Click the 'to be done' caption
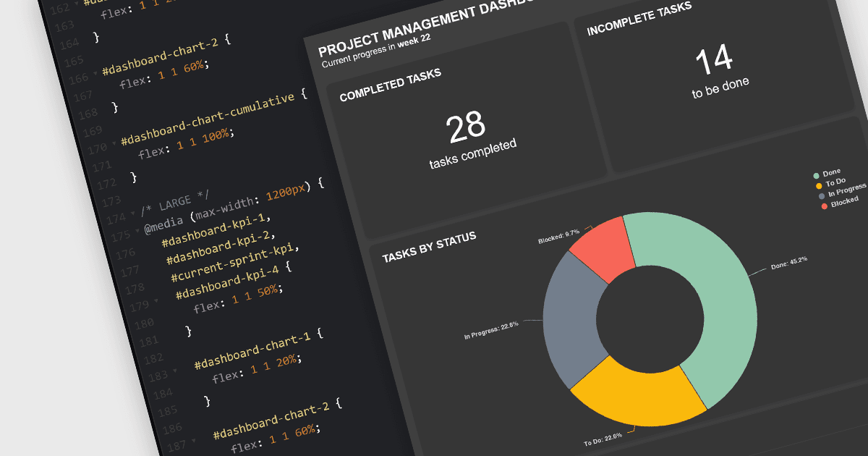The image size is (868, 456). click(720, 87)
